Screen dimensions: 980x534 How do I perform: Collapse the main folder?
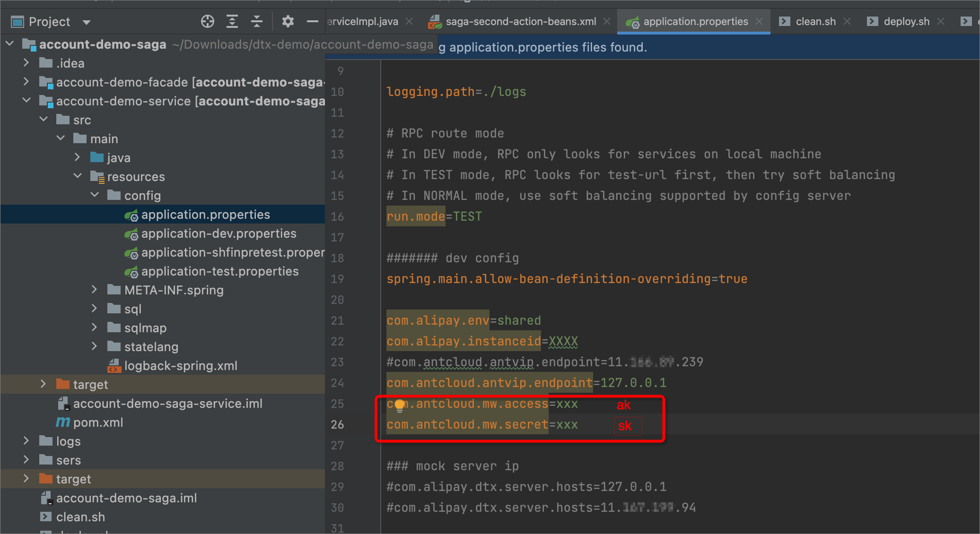(61, 138)
